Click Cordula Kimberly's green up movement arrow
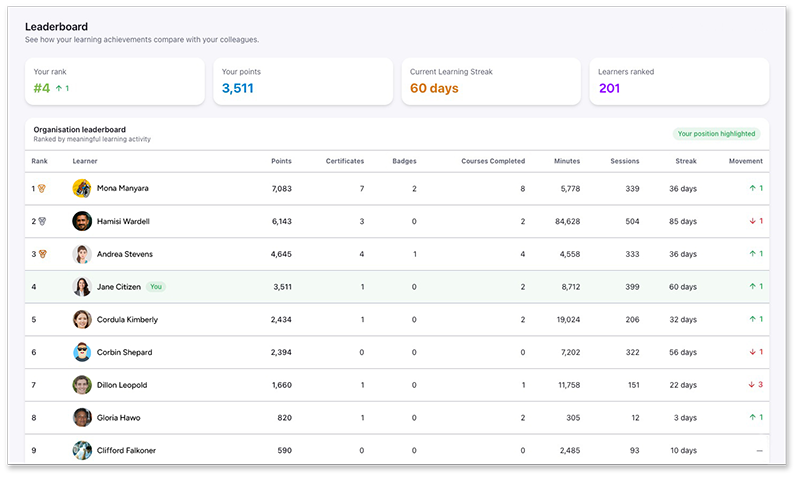This screenshot has width=800, height=478. point(752,319)
